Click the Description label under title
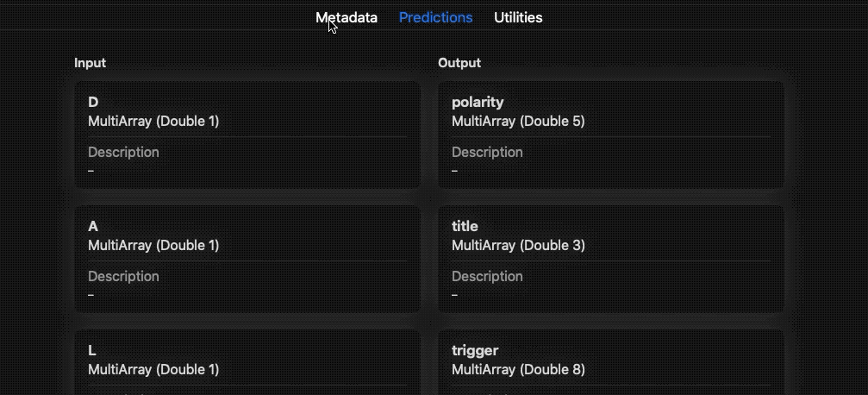Viewport: 868px width, 395px height. point(487,277)
